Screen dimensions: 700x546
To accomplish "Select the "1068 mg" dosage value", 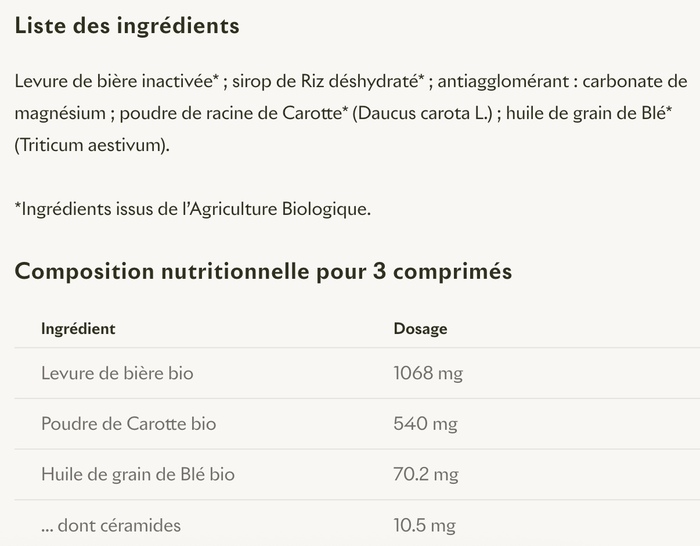I will (x=428, y=373).
